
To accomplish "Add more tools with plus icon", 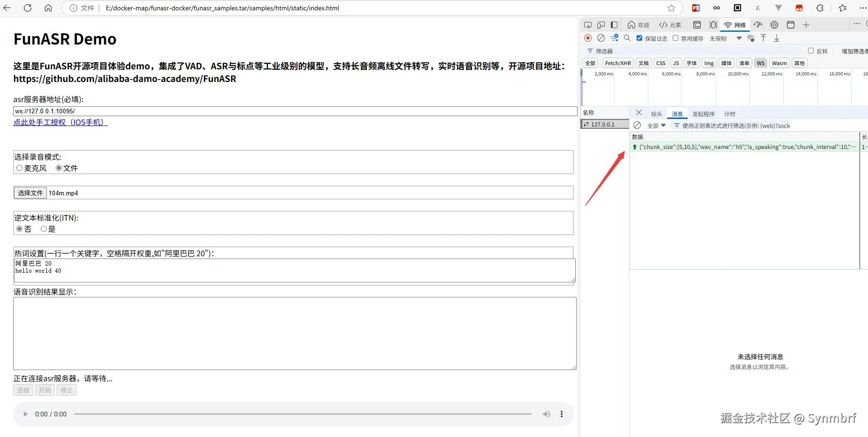I will (x=806, y=25).
